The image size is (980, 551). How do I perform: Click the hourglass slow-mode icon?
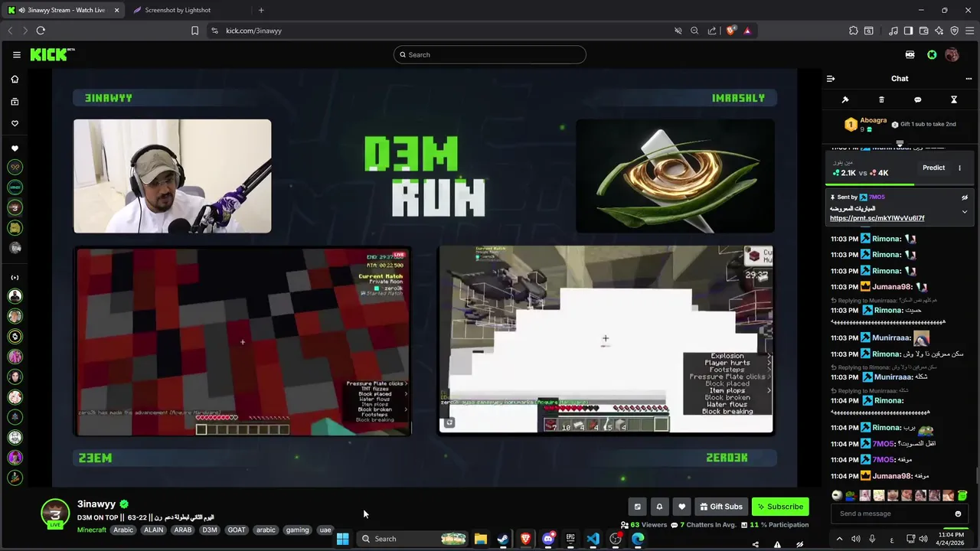click(x=954, y=99)
